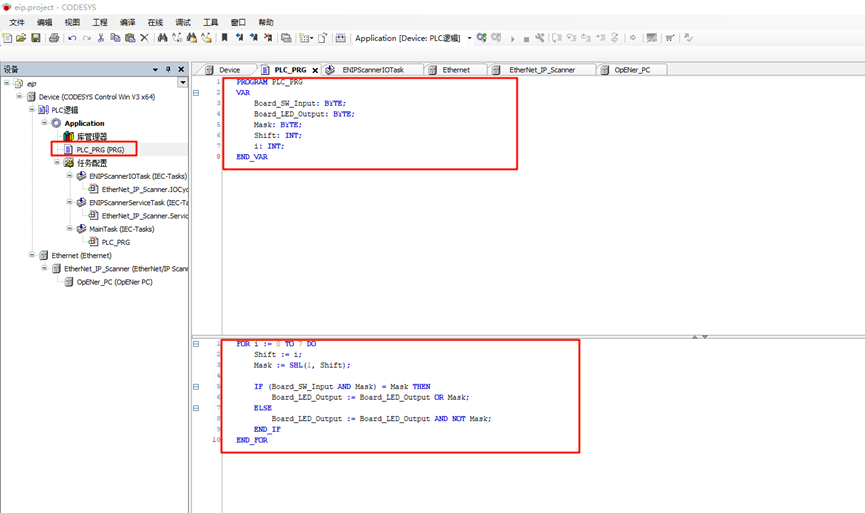Open the 设备 panel dropdown arrow
865x513 pixels.
155,70
